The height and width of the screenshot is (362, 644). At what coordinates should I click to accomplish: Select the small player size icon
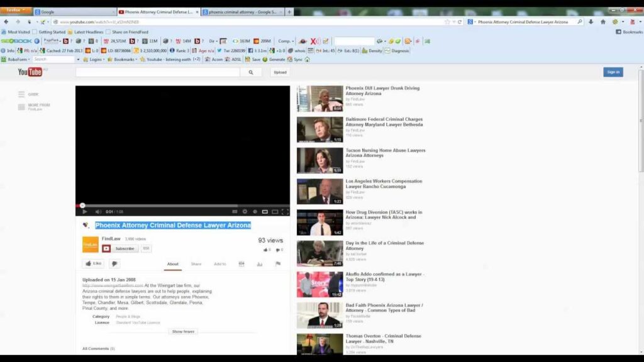click(x=265, y=212)
